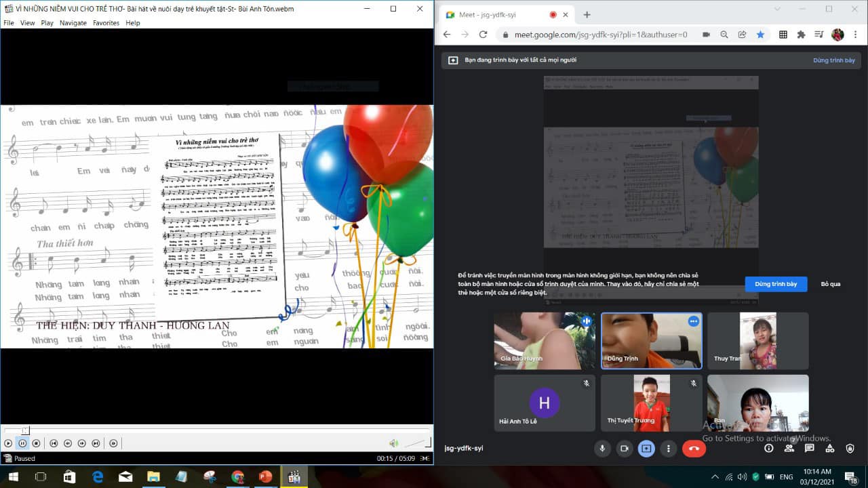
Task: Skip to next file in media player
Action: [x=96, y=443]
